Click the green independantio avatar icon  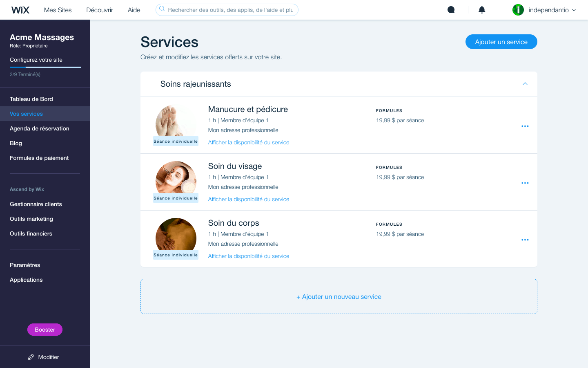pos(518,10)
